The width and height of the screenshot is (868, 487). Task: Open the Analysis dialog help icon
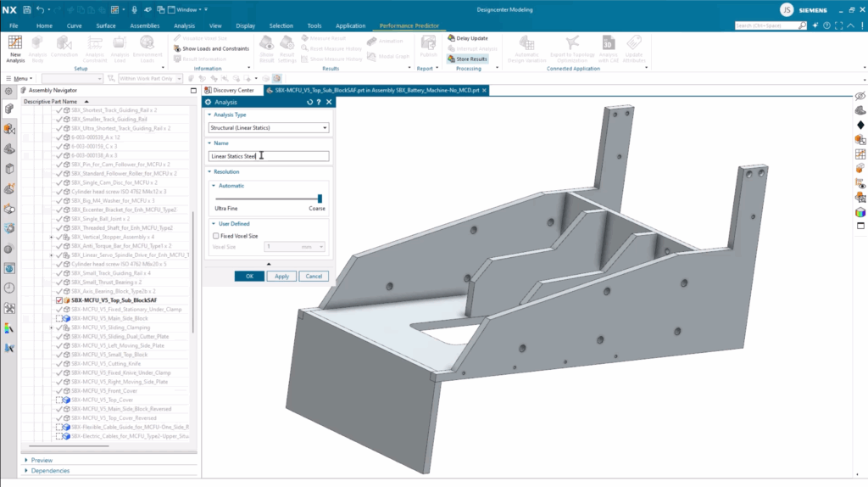[x=319, y=102]
